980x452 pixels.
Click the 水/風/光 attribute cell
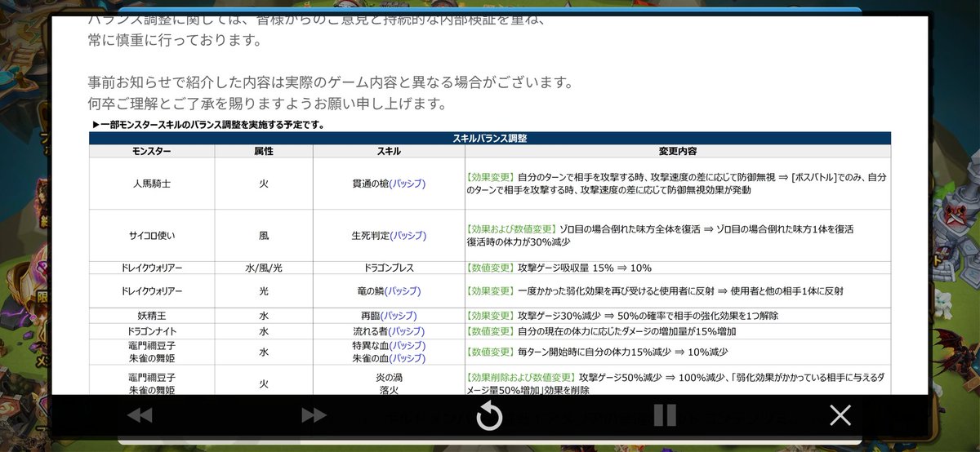(263, 268)
